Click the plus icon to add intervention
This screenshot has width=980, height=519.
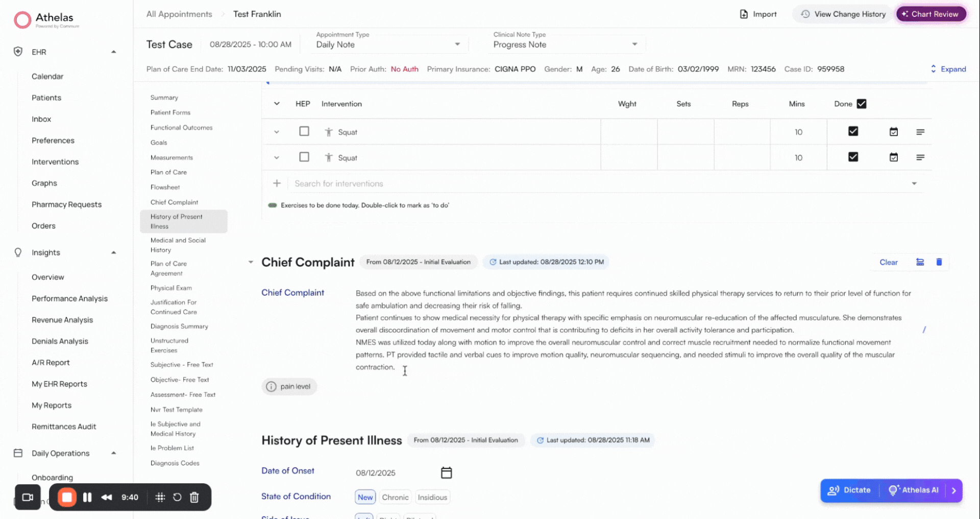click(x=277, y=183)
